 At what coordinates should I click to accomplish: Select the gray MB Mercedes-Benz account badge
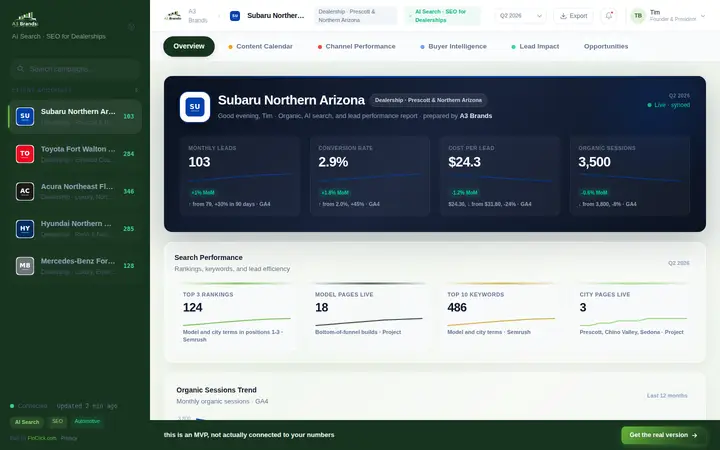[25, 266]
